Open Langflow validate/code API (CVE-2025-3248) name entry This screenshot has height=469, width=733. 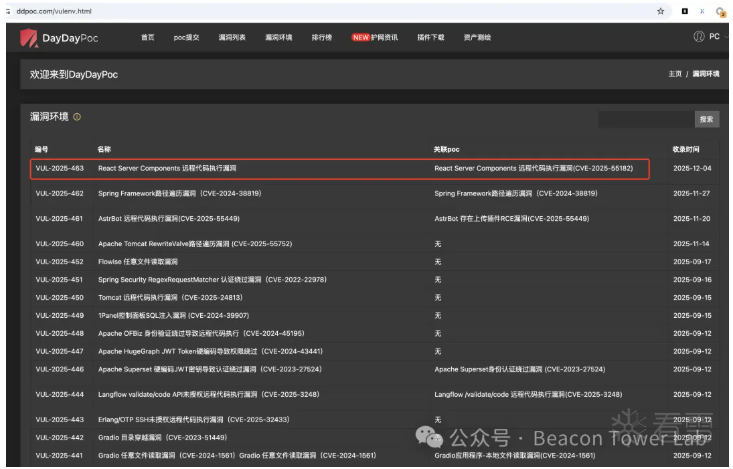[208, 395]
